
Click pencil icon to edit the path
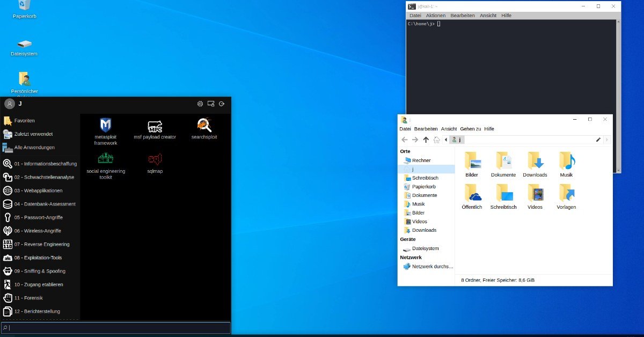(598, 140)
